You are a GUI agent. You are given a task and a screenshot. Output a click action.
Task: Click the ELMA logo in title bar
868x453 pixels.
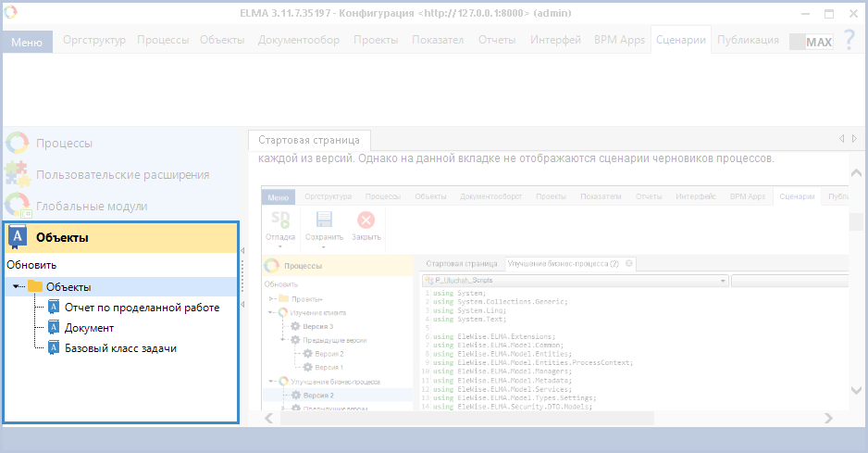click(x=11, y=14)
